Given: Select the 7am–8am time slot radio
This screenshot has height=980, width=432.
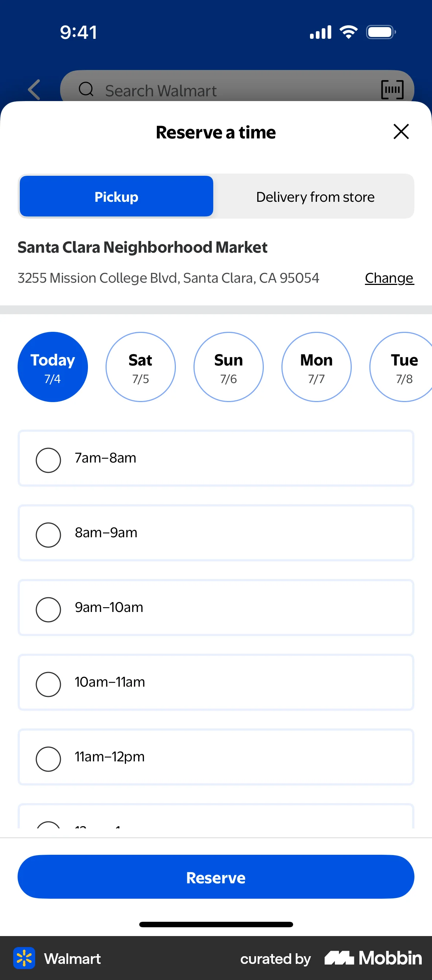Looking at the screenshot, I should click(48, 460).
